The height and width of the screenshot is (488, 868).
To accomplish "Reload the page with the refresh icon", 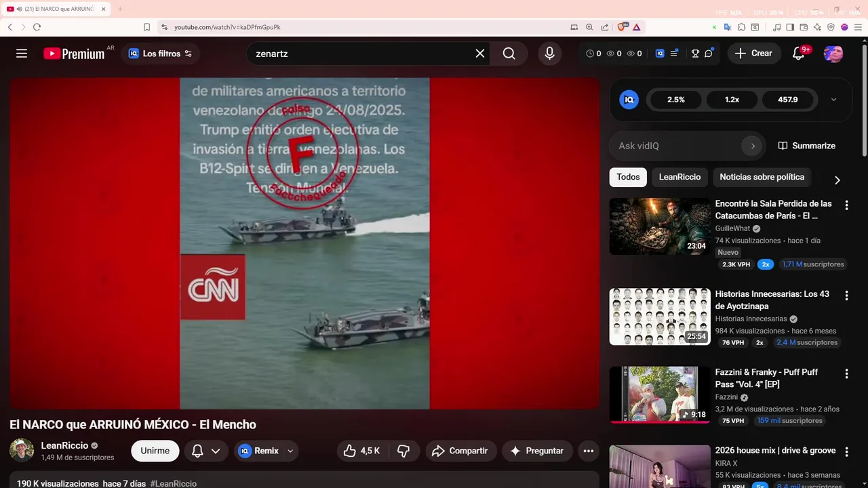I will 37,27.
